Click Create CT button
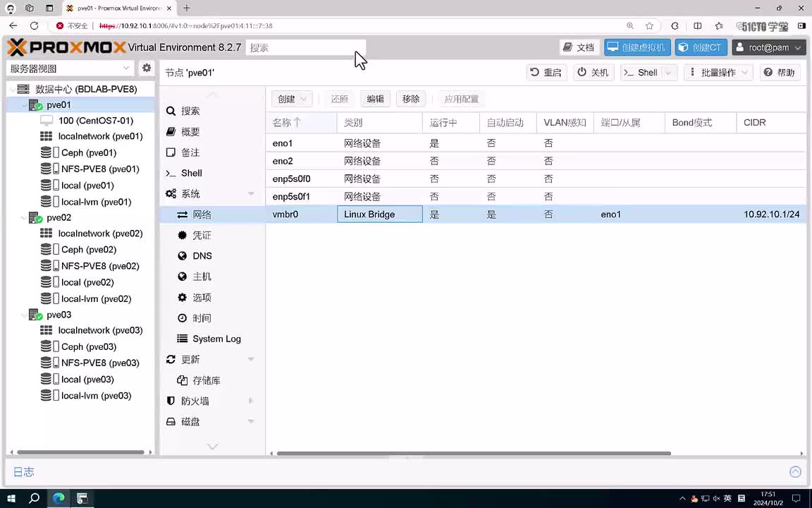 click(x=701, y=47)
